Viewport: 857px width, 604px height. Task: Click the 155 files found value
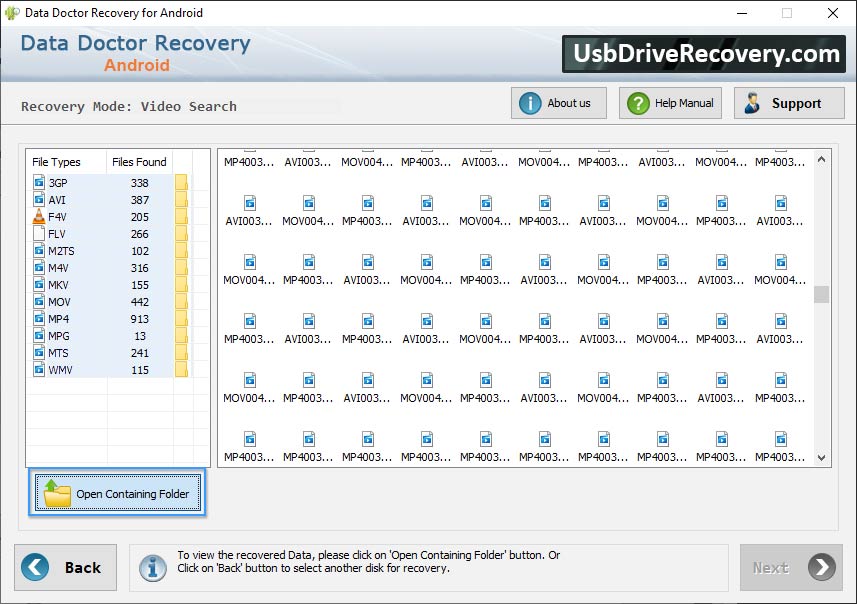click(x=140, y=285)
